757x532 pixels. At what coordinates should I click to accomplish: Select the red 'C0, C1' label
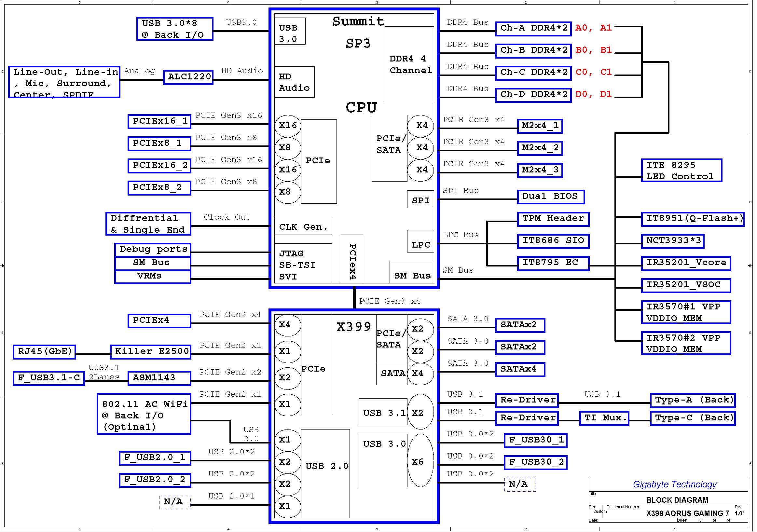pyautogui.click(x=594, y=72)
